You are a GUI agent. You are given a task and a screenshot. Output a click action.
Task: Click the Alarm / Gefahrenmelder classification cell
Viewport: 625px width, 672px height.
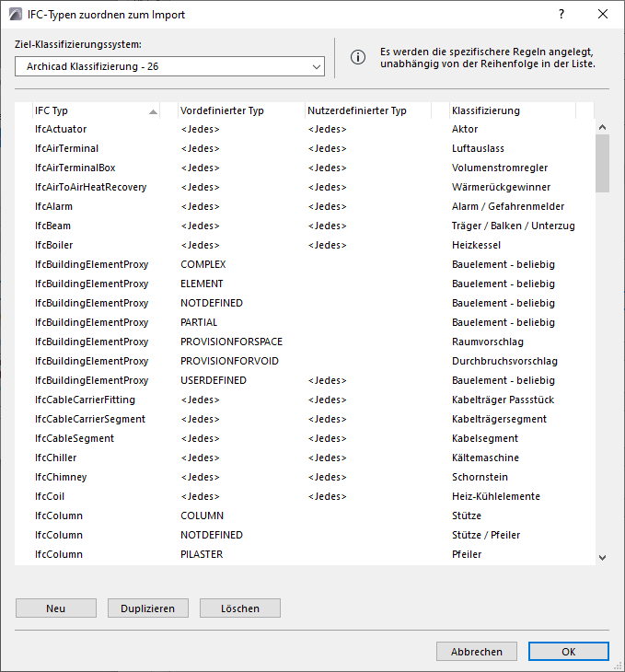(508, 206)
